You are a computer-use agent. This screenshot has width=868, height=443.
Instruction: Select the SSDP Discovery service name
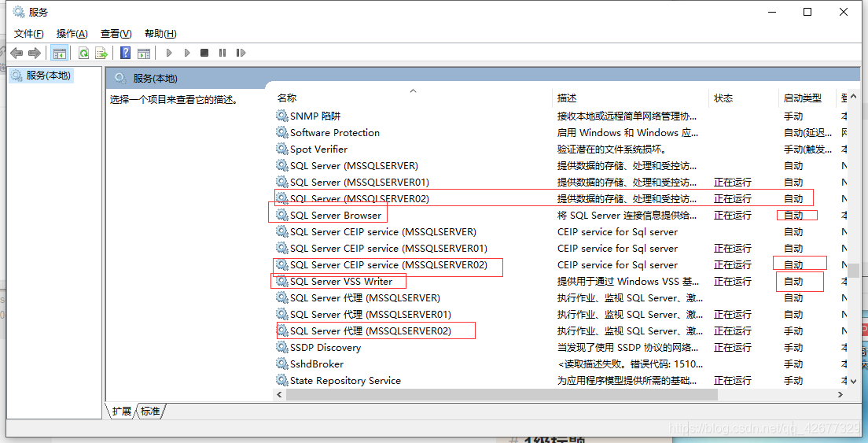[325, 347]
